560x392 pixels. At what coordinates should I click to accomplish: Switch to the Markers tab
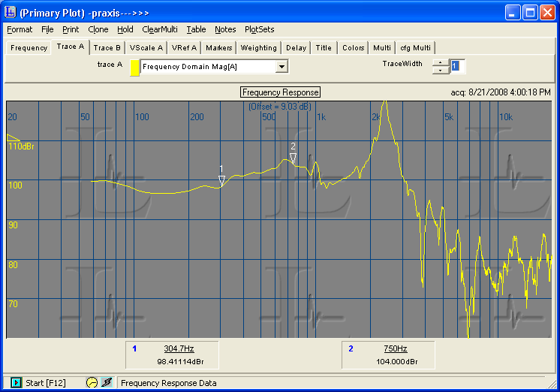click(218, 48)
